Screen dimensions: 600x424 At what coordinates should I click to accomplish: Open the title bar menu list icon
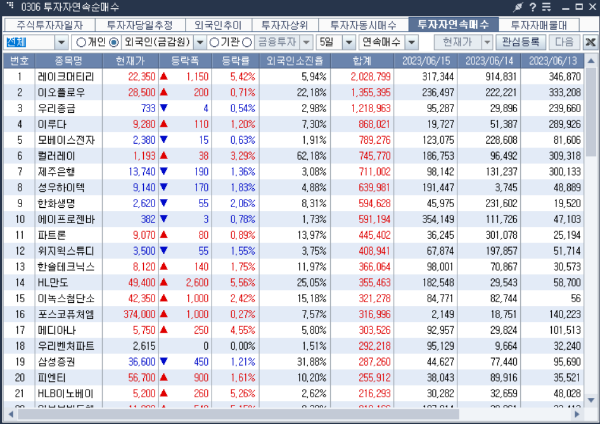546,7
